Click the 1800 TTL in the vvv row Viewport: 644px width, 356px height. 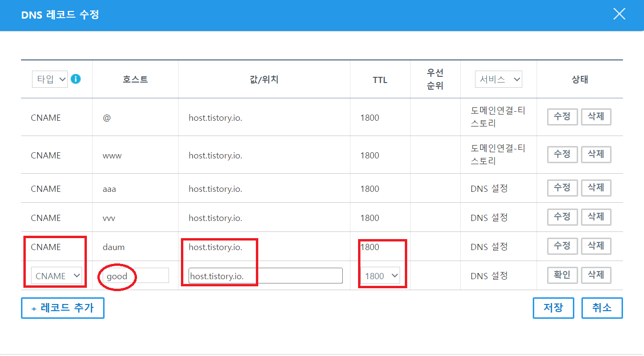370,218
